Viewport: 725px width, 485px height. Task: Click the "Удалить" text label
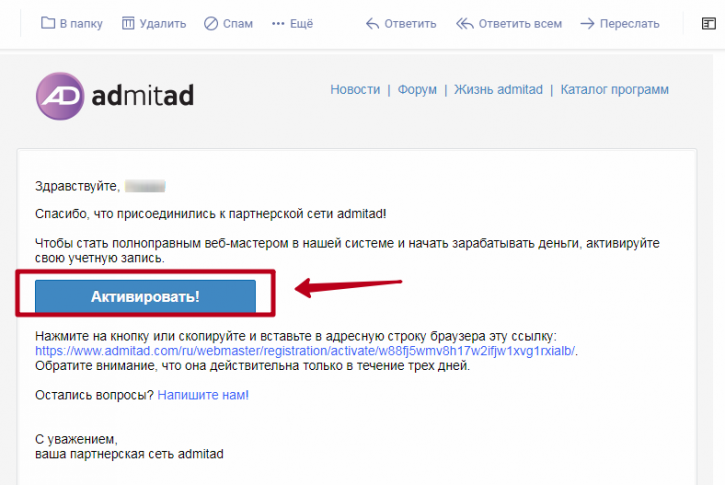tap(163, 24)
